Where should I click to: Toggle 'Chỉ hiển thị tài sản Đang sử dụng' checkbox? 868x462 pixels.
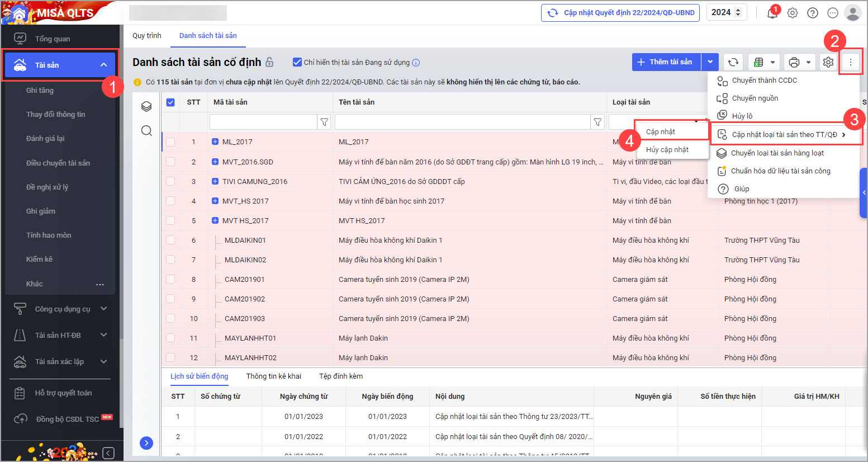[x=297, y=62]
